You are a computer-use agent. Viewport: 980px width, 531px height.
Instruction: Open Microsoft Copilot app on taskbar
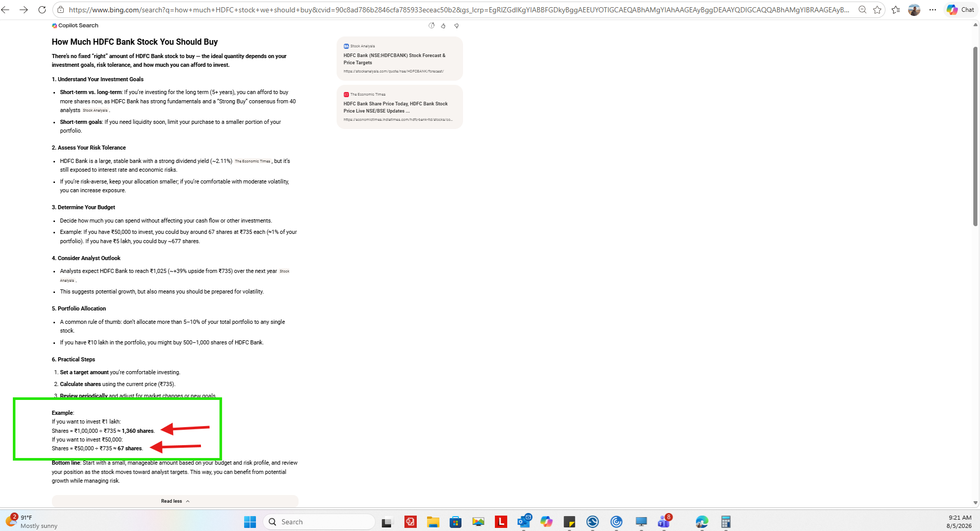546,522
